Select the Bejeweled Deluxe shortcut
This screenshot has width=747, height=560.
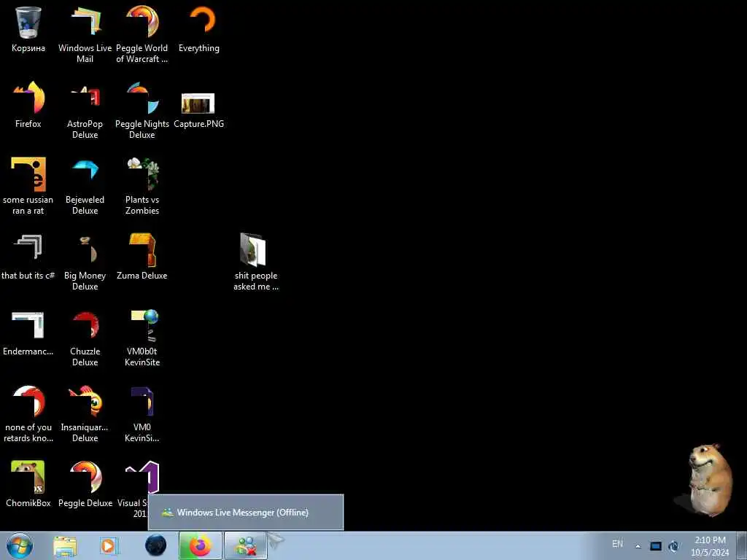[x=85, y=186]
